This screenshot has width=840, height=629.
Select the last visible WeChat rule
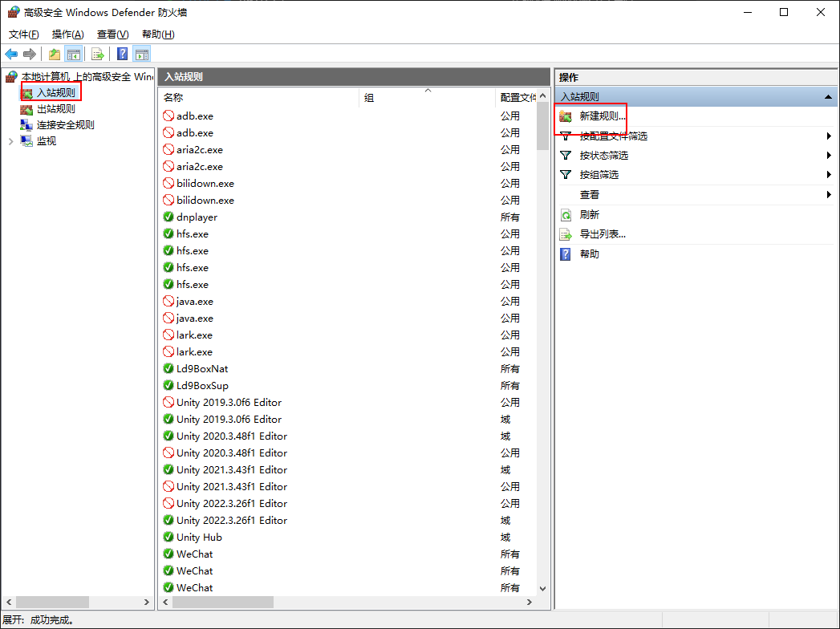pyautogui.click(x=348, y=588)
